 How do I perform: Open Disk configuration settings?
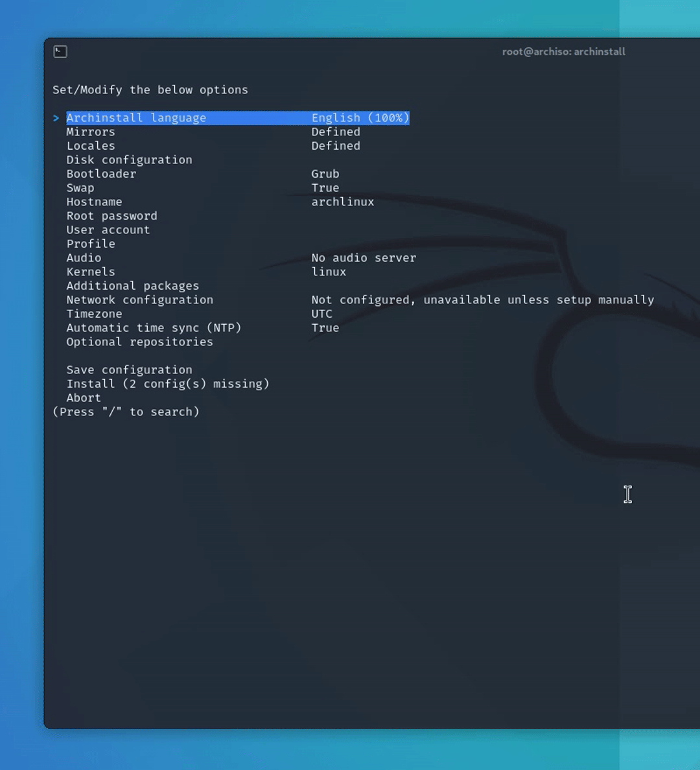click(x=129, y=159)
